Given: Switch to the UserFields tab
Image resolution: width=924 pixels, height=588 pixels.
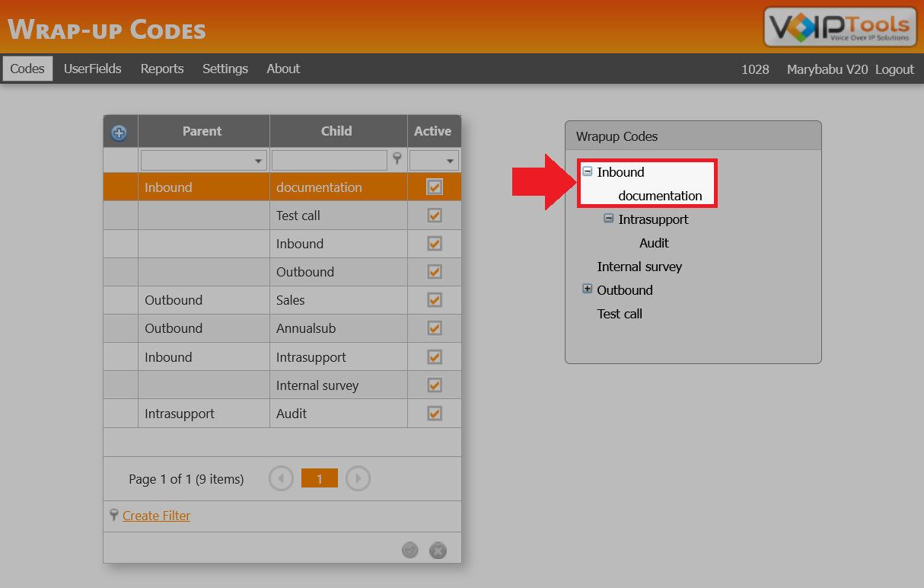Looking at the screenshot, I should 92,69.
